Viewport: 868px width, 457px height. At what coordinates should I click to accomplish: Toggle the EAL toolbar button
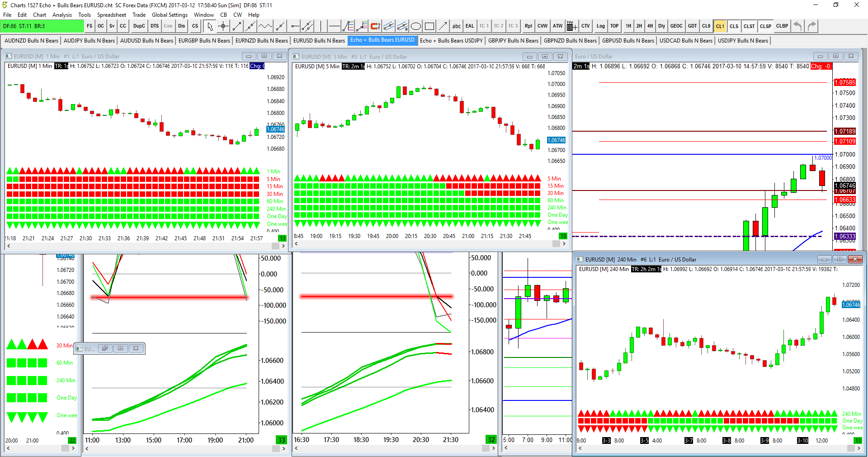coord(470,26)
